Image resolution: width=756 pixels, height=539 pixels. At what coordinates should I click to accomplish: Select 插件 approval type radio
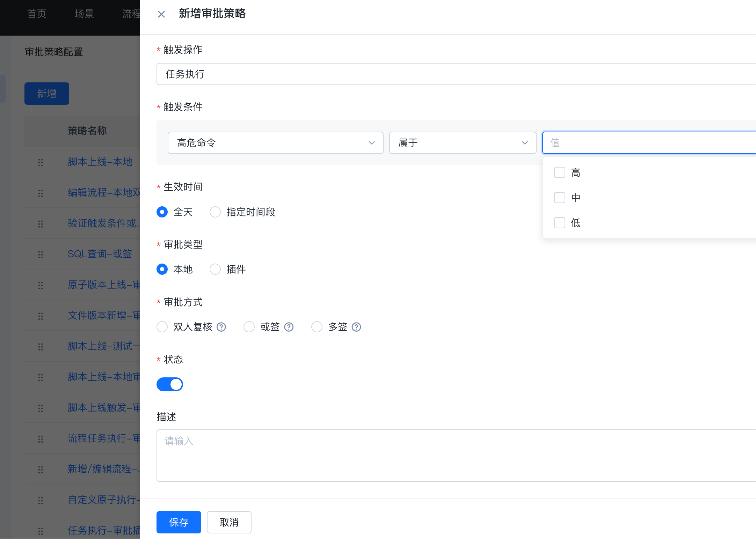[x=215, y=269]
